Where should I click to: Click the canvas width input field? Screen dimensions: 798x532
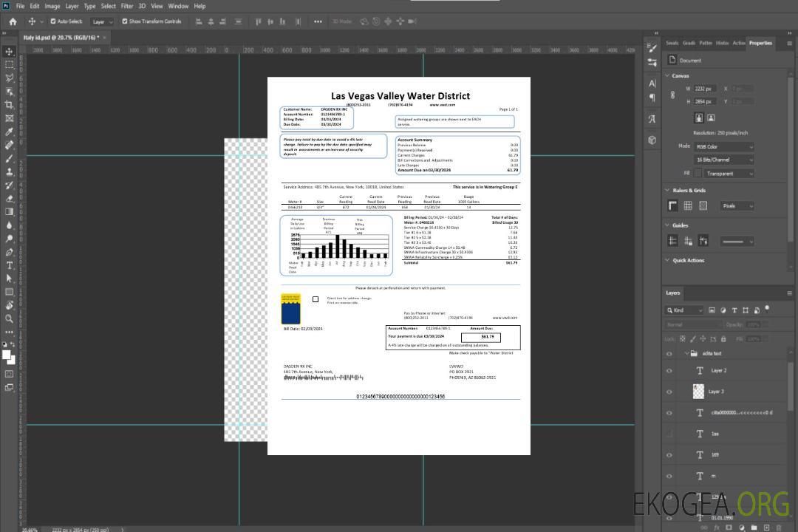click(x=704, y=89)
